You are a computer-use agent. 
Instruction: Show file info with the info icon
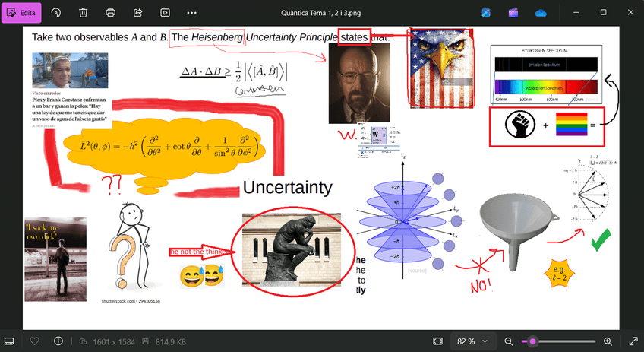[58, 341]
